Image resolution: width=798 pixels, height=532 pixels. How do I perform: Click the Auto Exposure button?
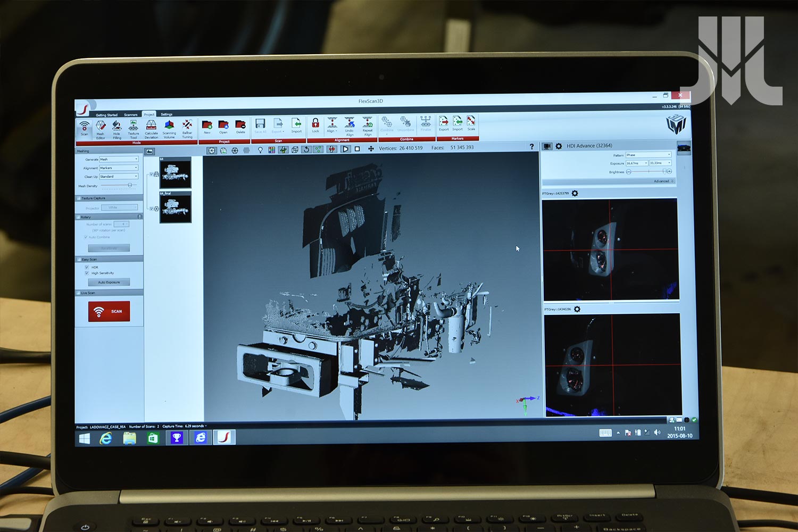[109, 282]
